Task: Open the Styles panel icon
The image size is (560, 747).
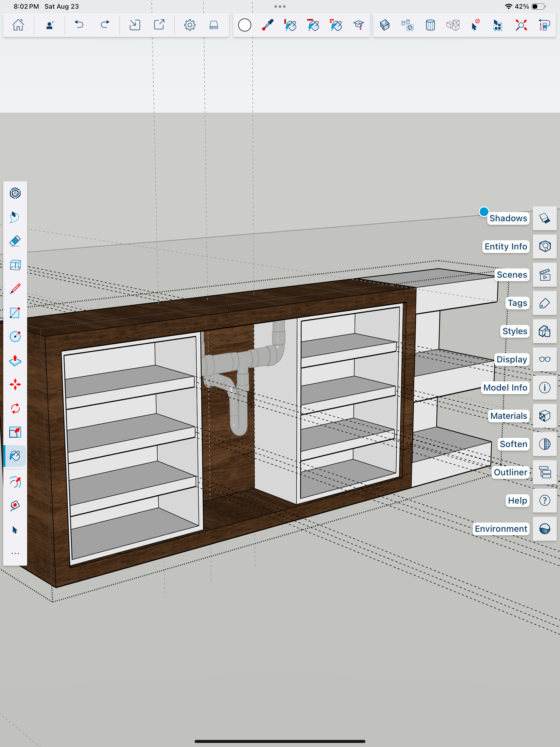Action: click(x=545, y=331)
